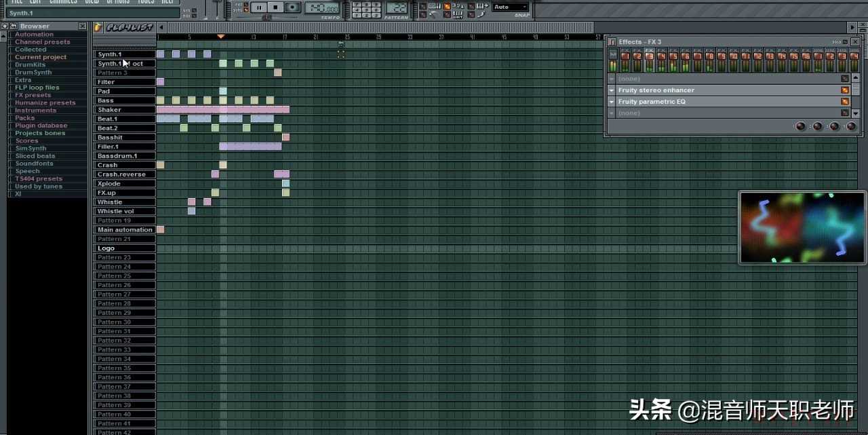Screen dimensions: 868x435
Task: Disable the Fruity parametric EQ effect
Action: tap(845, 102)
